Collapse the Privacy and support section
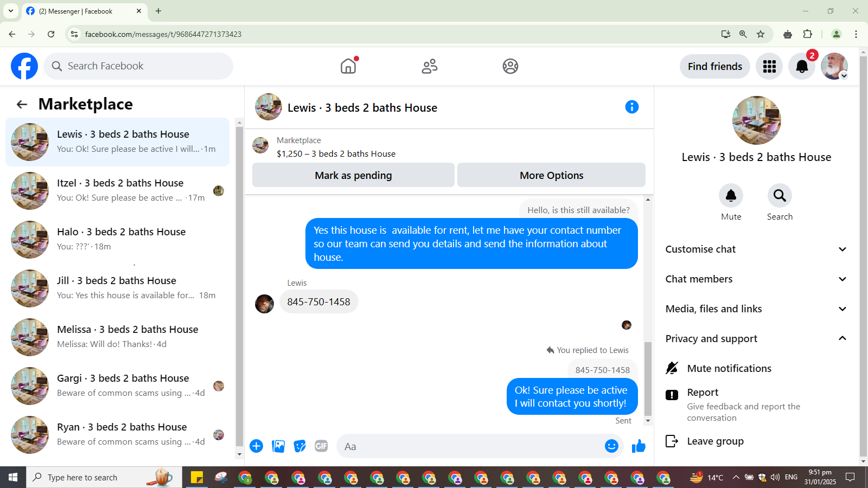 (756, 339)
